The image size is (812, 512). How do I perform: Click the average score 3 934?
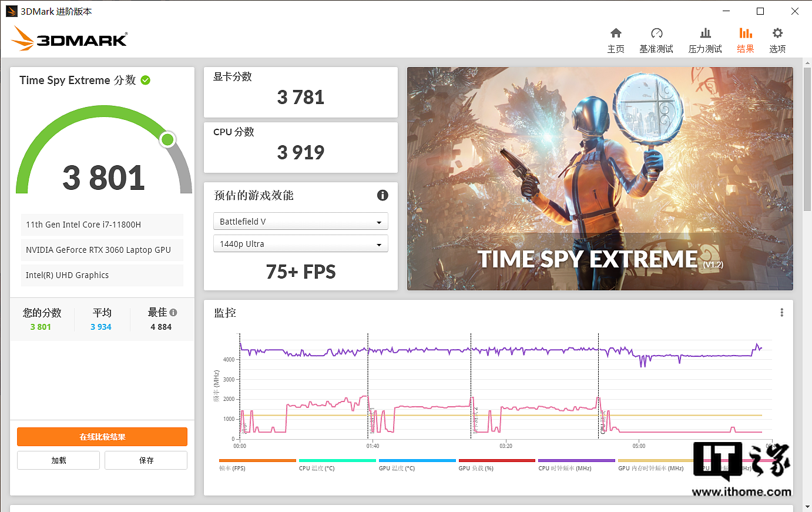coord(101,327)
